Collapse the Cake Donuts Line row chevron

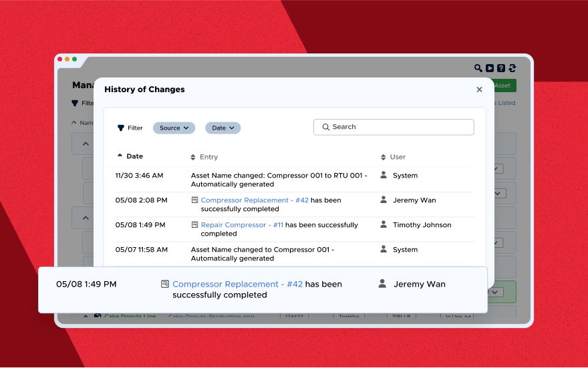[x=86, y=317]
